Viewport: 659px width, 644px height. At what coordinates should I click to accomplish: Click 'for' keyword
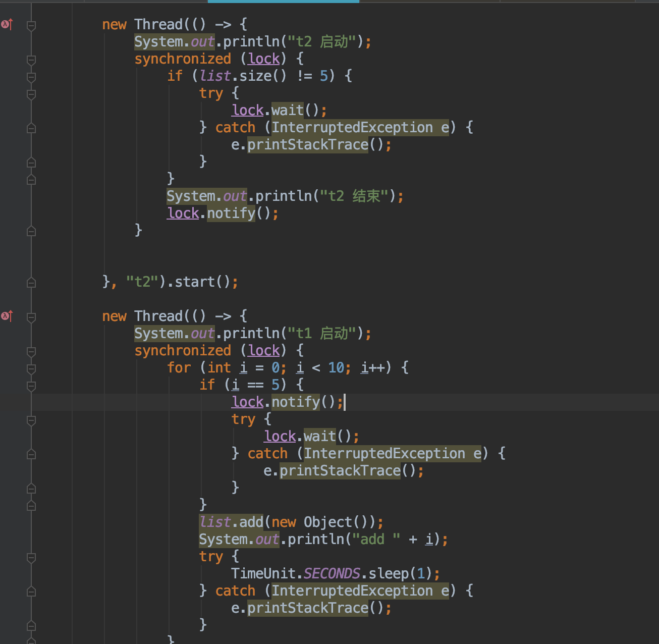(x=179, y=367)
